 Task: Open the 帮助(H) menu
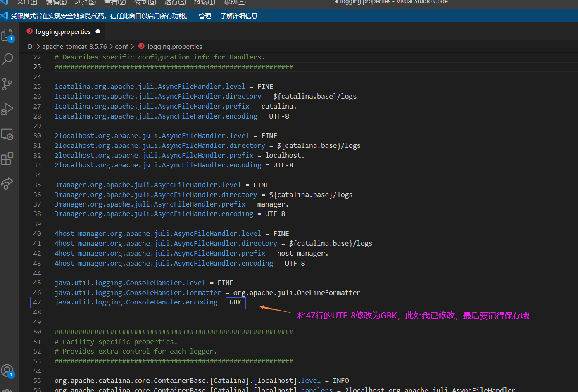235,2
